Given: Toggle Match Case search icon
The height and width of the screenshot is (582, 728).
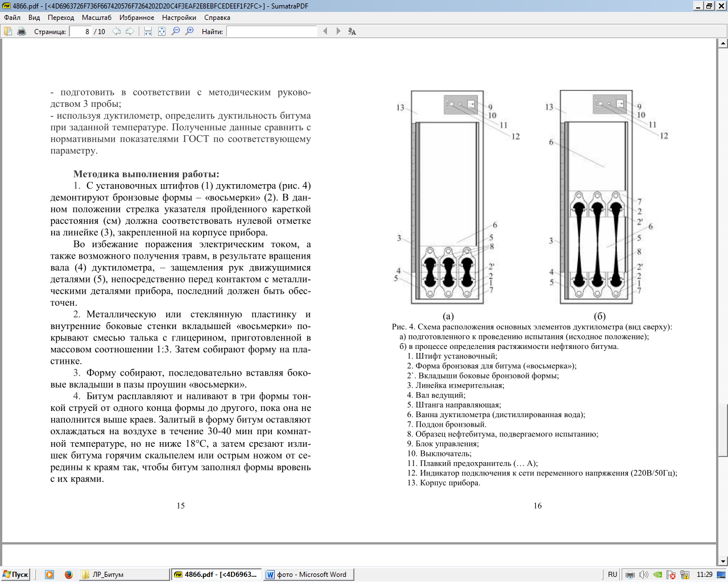Looking at the screenshot, I should 352,31.
